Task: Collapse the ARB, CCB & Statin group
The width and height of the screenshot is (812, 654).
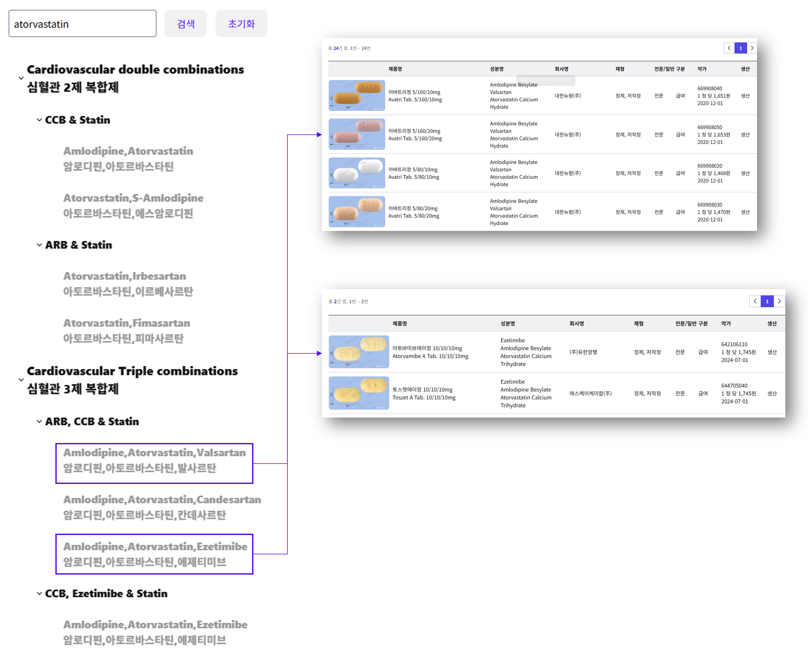Action: [39, 422]
